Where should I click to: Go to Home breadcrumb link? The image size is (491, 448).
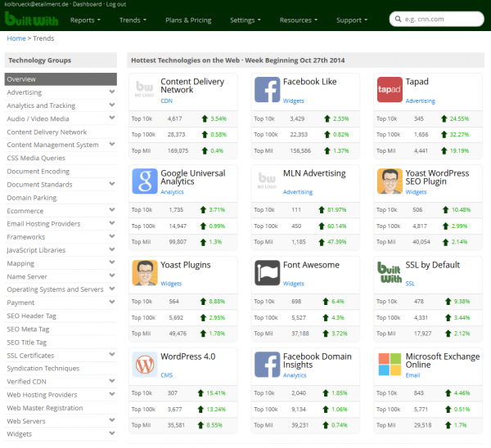pyautogui.click(x=16, y=38)
